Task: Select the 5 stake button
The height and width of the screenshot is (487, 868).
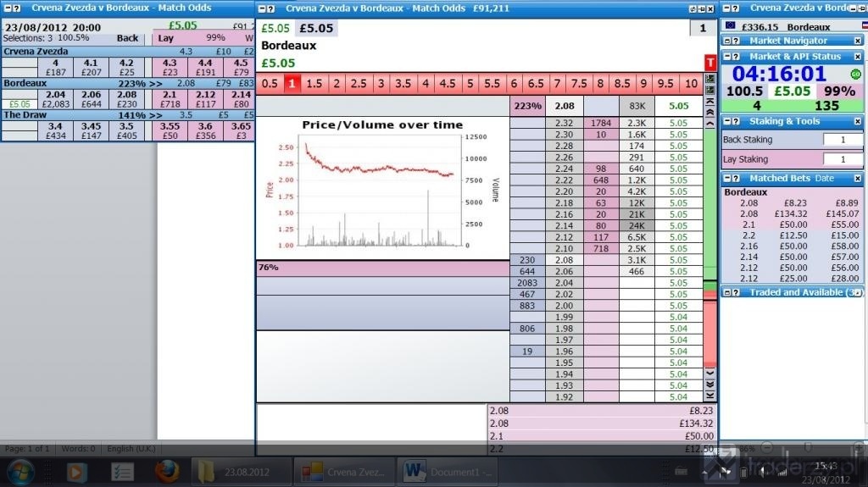Action: 470,84
